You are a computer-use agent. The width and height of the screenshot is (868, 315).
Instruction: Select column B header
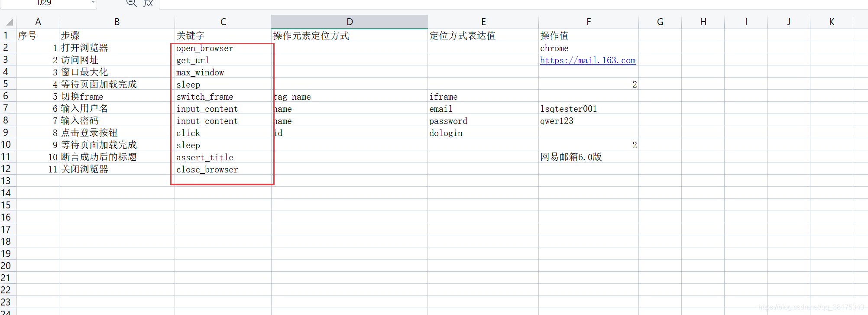[x=117, y=22]
